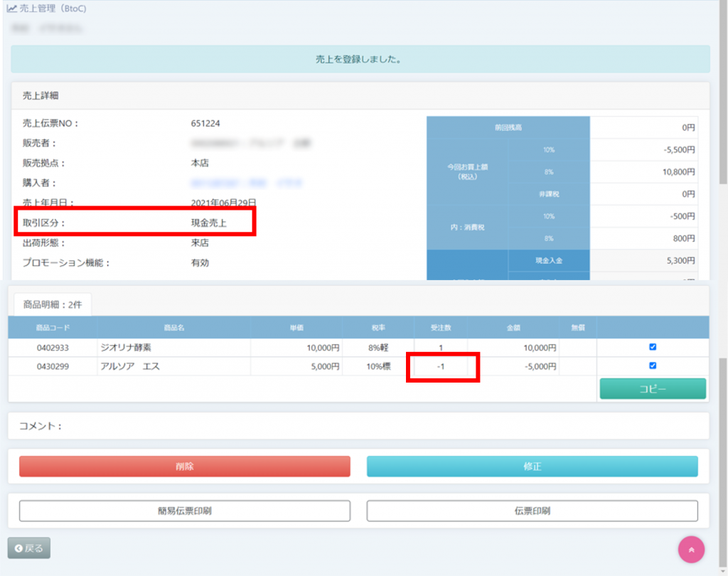
Task: Click the red 削除 button
Action: (185, 466)
